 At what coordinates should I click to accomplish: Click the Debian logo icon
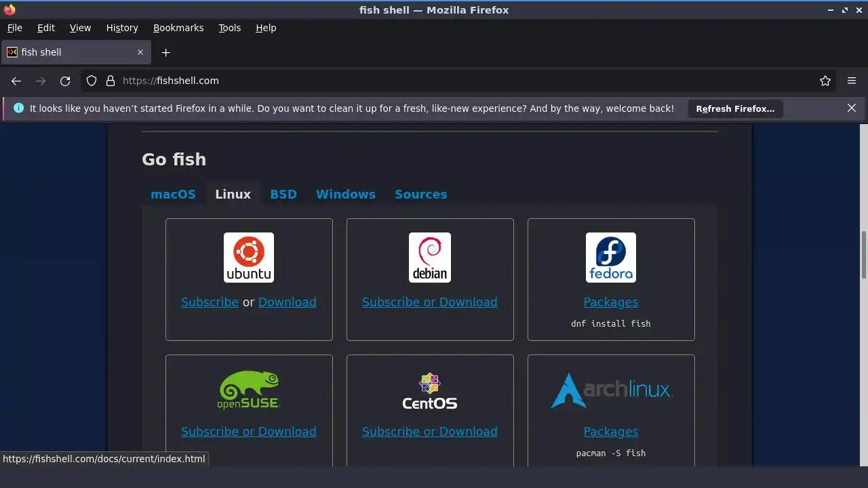430,258
